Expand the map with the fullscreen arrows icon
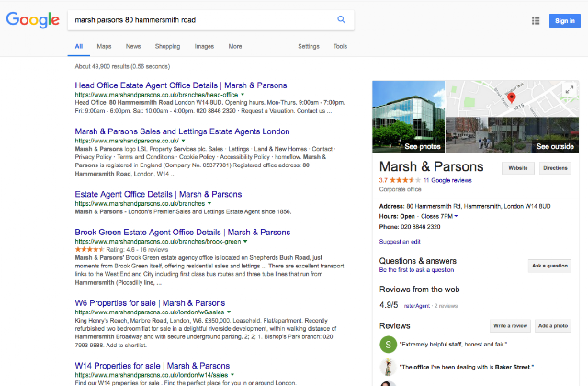Image resolution: width=588 pixels, height=386 pixels. point(570,90)
